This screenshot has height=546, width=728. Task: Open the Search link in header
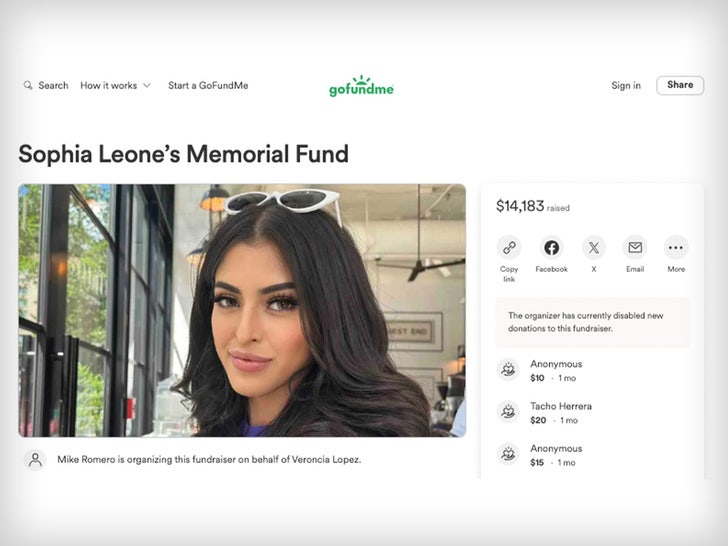coord(53,85)
